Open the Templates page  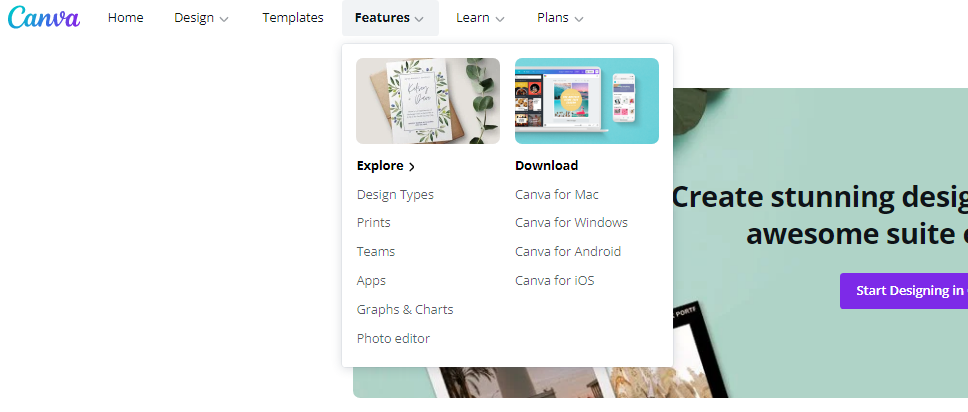click(x=293, y=18)
